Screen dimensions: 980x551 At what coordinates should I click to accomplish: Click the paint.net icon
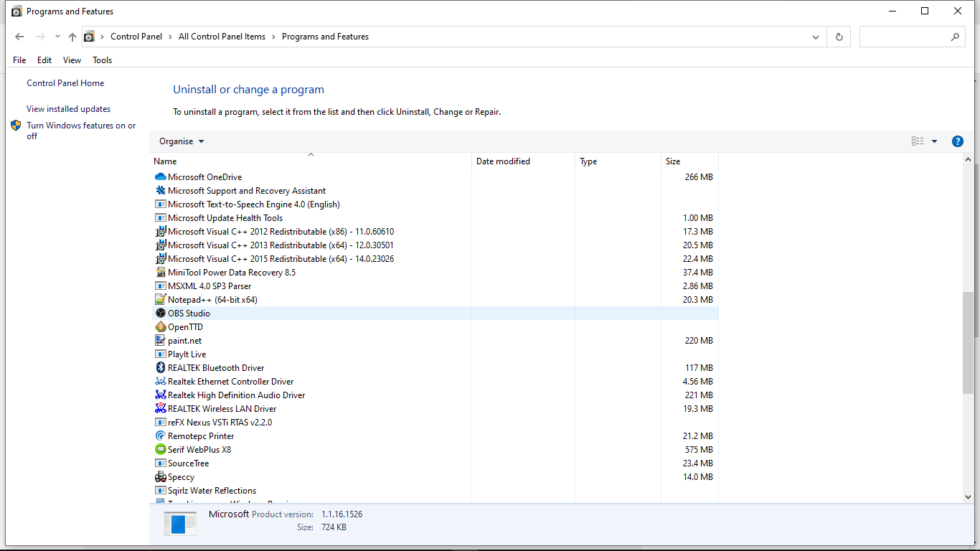[161, 341]
